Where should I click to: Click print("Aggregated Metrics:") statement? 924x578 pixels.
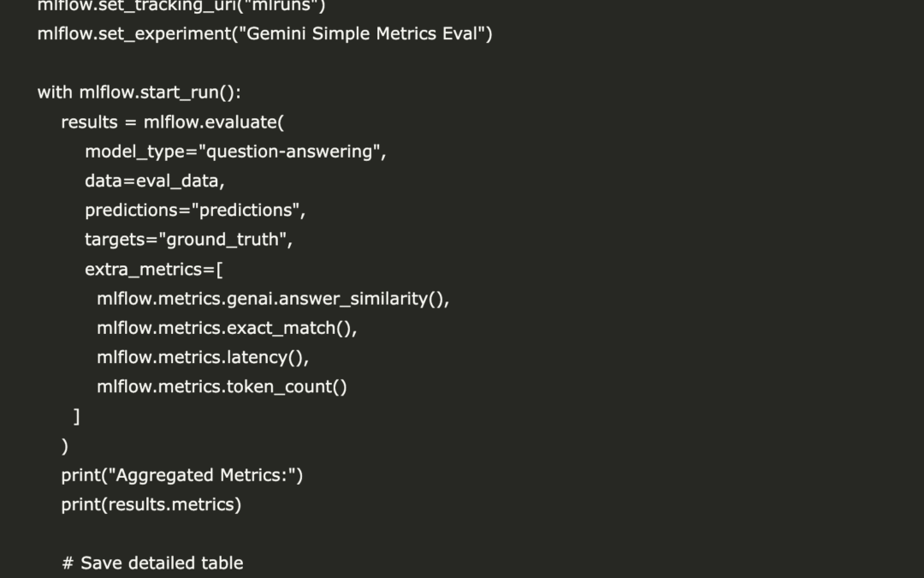pos(182,475)
